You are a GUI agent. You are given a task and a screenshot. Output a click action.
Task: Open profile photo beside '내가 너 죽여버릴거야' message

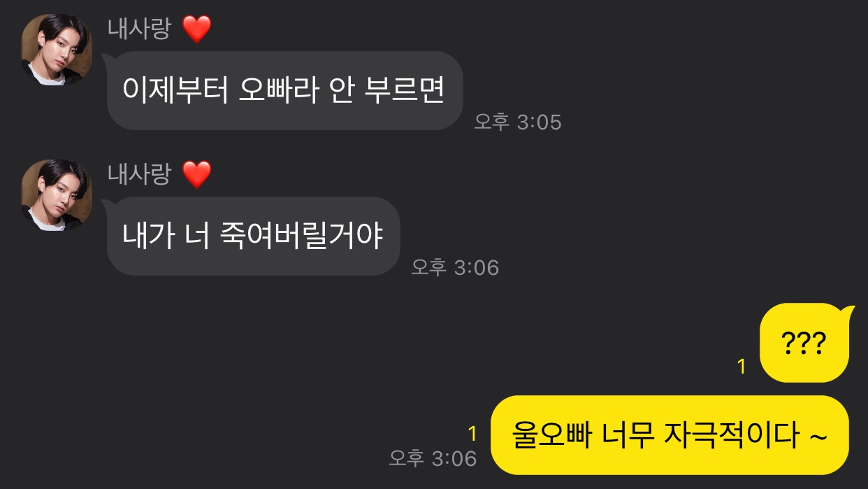pos(57,194)
